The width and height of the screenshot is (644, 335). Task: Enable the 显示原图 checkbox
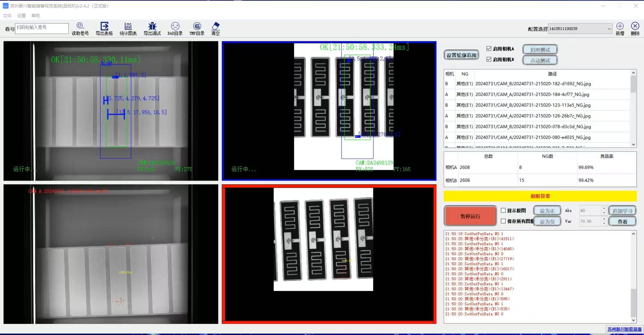click(503, 210)
